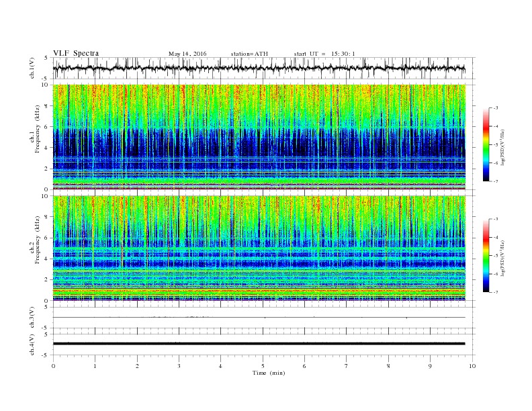
Task: Click the "-7" label on ch.2 color bar
Action: tap(496, 292)
